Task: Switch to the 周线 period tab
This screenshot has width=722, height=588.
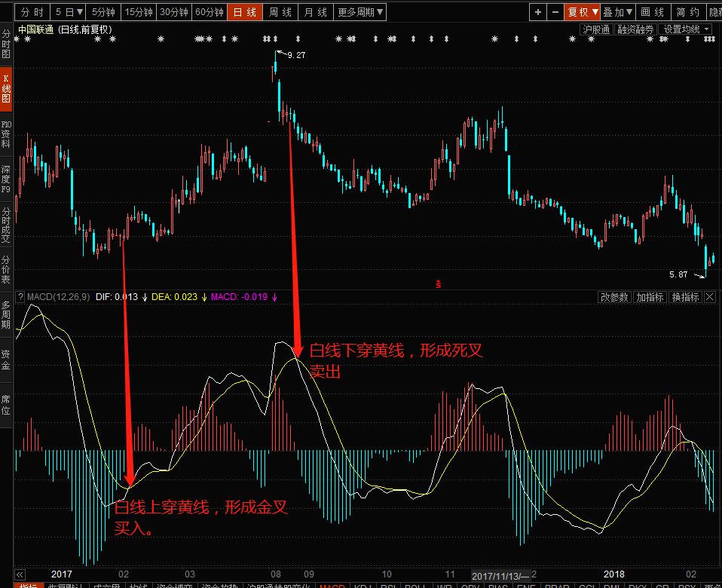Action: coord(280,12)
